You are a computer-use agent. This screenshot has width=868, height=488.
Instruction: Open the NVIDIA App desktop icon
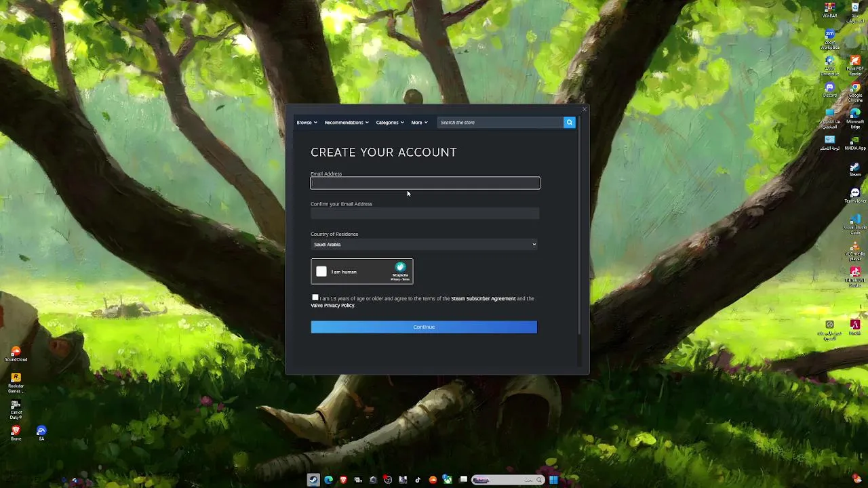coord(855,142)
